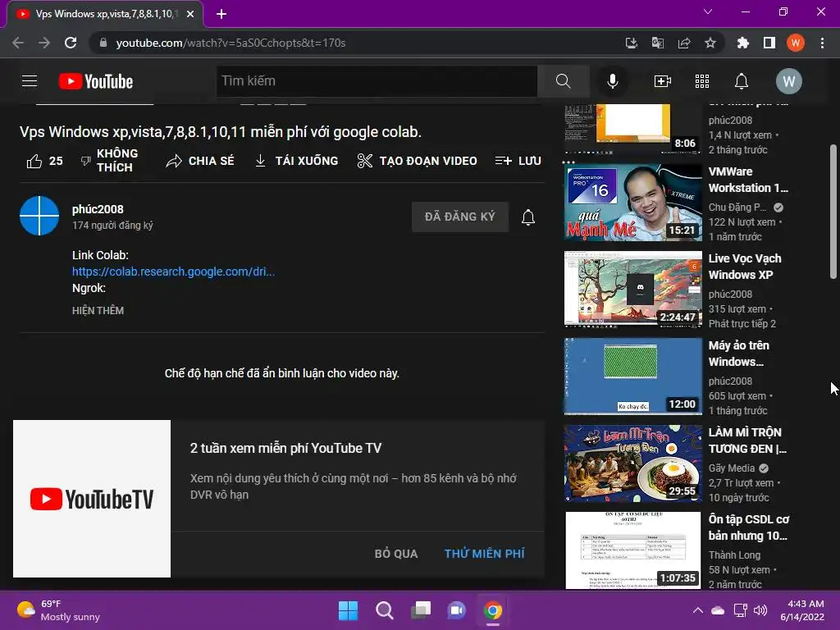Open Chrome extensions puzzle icon
Viewport: 840px width, 630px height.
(x=742, y=43)
